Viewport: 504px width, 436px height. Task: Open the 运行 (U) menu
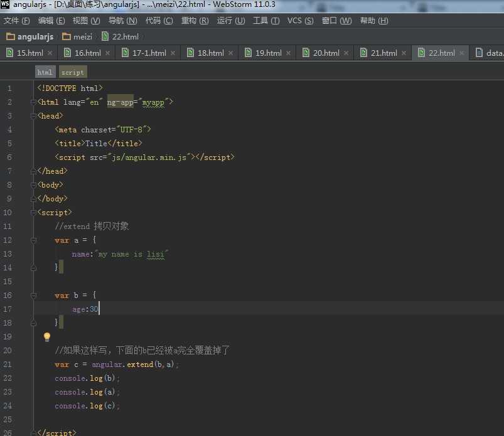click(x=231, y=21)
